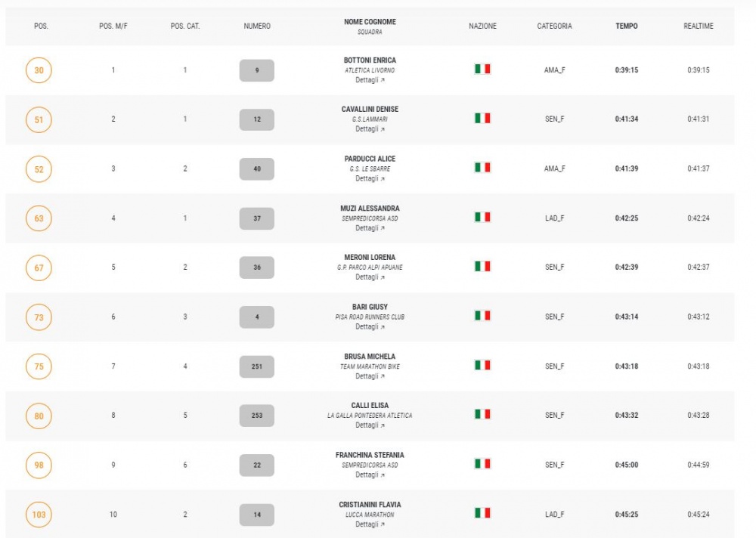Sort by POS. M/F column header
756x538 pixels.
(x=113, y=26)
